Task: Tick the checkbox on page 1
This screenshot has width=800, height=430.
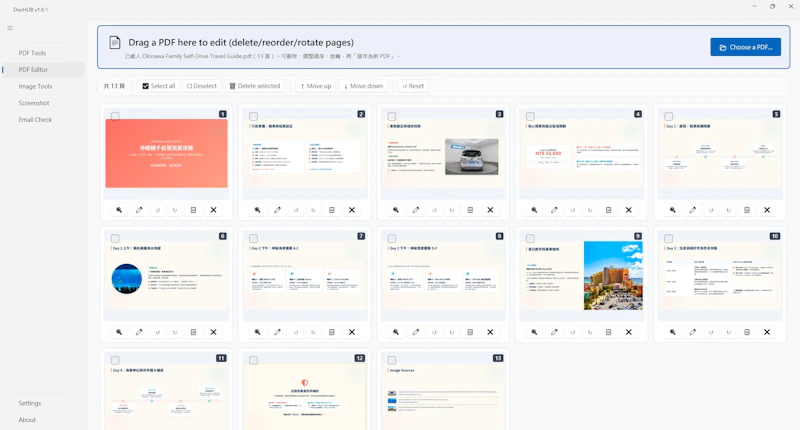Action: point(115,116)
